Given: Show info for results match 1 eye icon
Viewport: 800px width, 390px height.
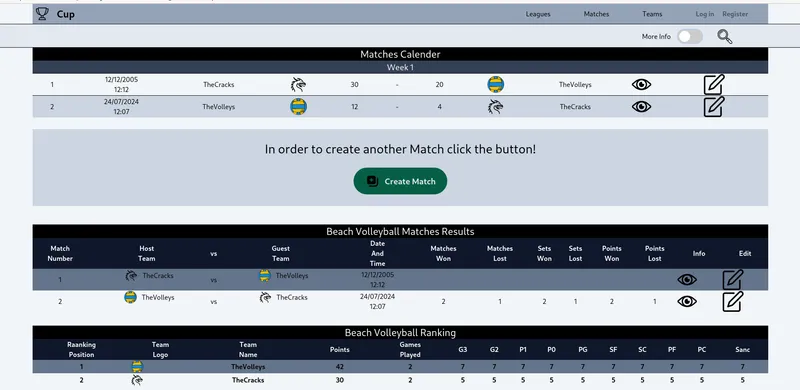Looking at the screenshot, I should [687, 280].
